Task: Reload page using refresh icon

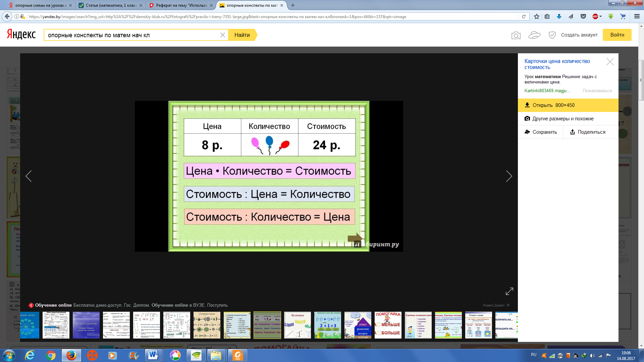Action: tap(524, 16)
